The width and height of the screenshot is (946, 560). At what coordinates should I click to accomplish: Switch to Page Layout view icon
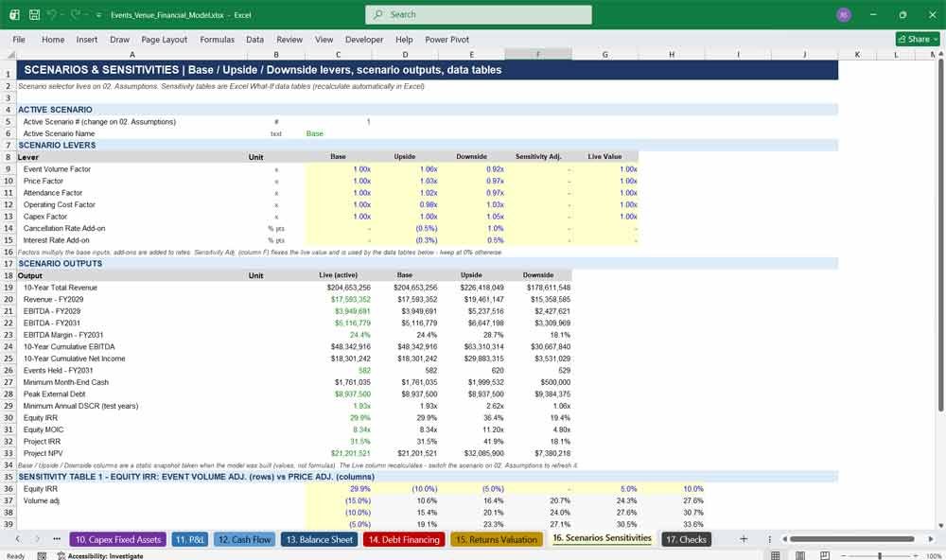pos(800,555)
